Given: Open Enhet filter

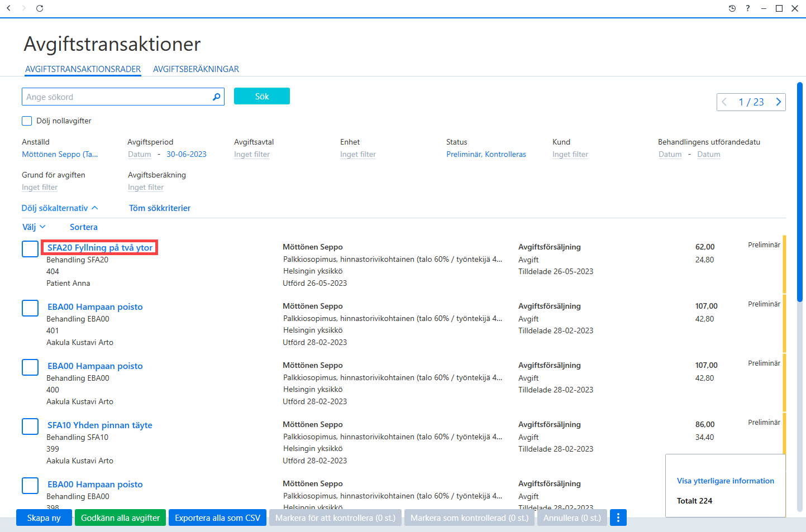Looking at the screenshot, I should (358, 154).
